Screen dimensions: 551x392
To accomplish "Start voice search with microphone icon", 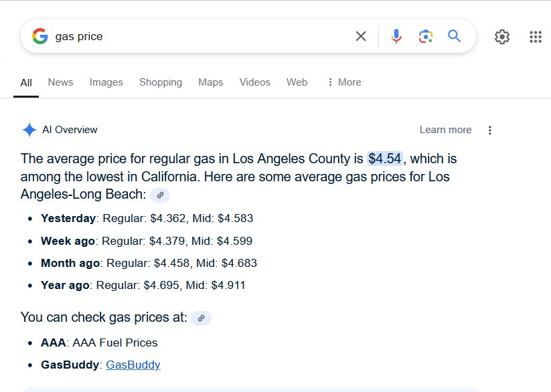I will [x=396, y=36].
